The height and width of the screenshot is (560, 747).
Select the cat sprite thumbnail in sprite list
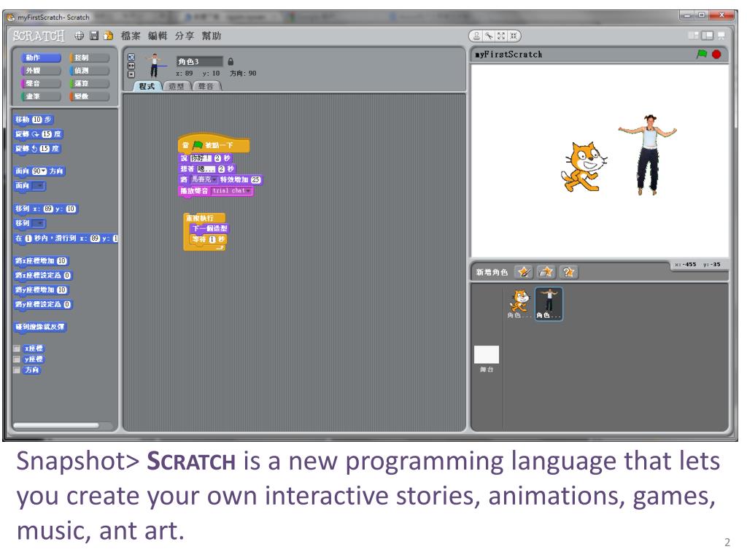tap(519, 304)
